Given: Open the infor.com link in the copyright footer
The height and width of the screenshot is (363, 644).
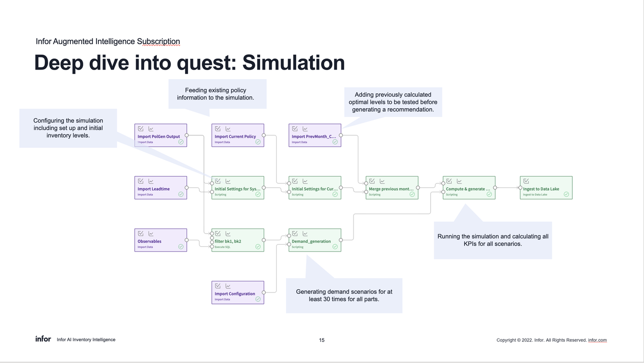Looking at the screenshot, I should [x=598, y=340].
